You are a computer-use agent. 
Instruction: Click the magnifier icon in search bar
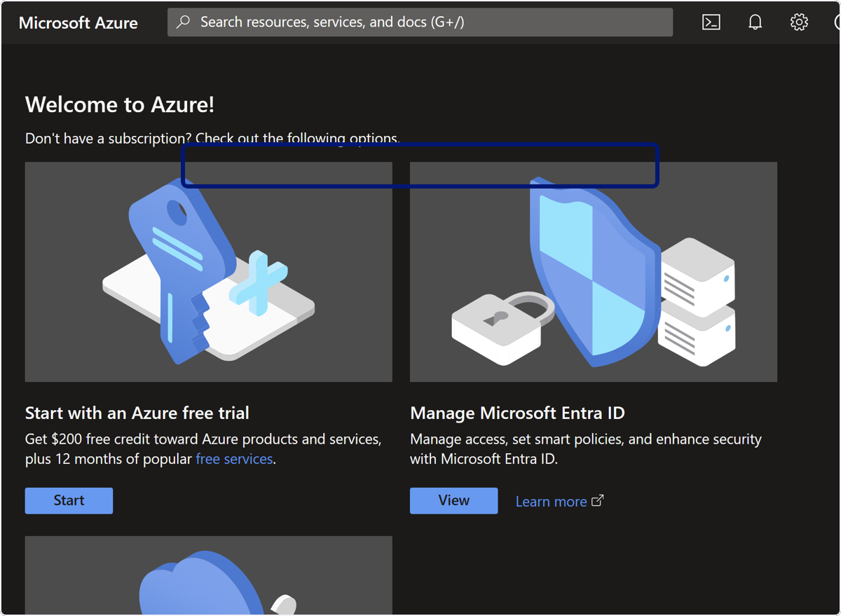(183, 22)
